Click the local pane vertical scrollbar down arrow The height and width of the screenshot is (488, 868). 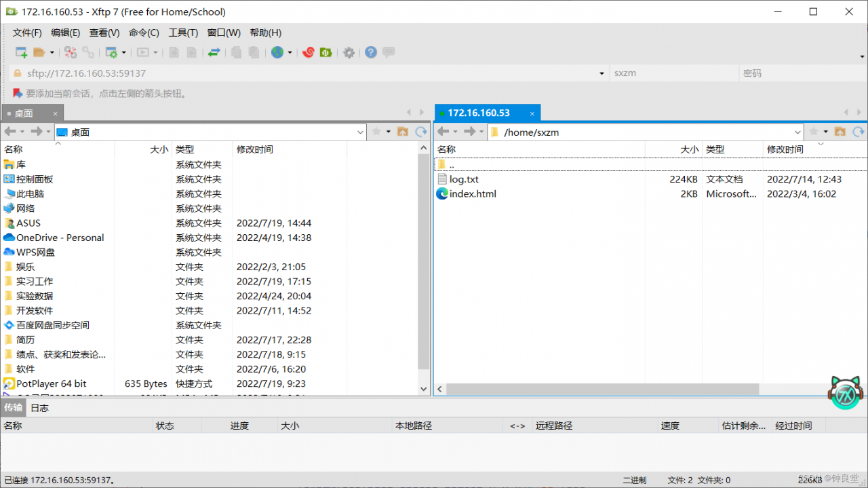(424, 389)
